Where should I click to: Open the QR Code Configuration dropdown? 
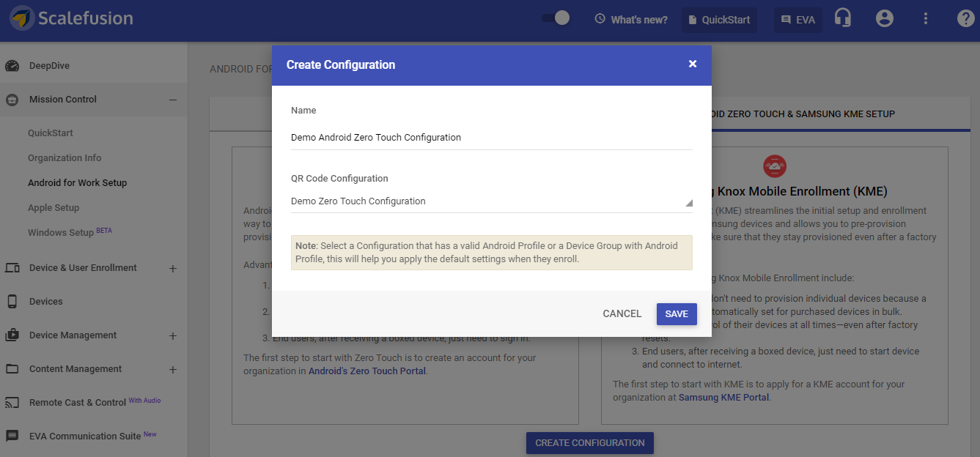click(492, 201)
